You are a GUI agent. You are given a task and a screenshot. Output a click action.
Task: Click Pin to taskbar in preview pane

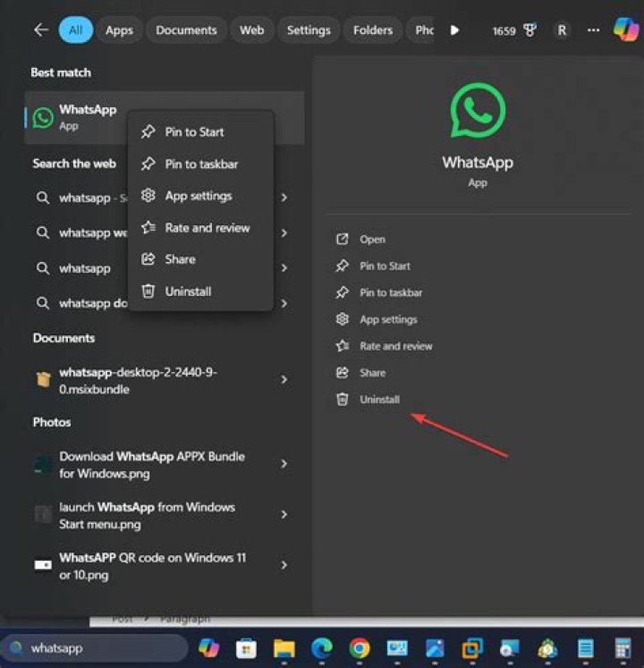pyautogui.click(x=379, y=293)
